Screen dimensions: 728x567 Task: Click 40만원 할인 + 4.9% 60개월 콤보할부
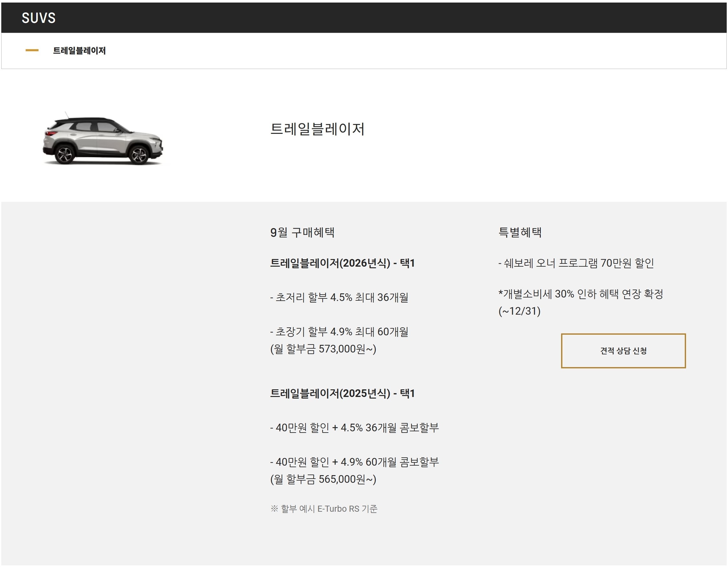click(x=354, y=462)
